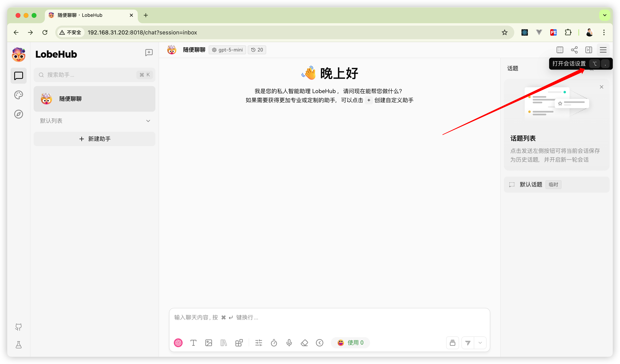
Task: Open the gpt-5-mini model selector
Action: [227, 50]
